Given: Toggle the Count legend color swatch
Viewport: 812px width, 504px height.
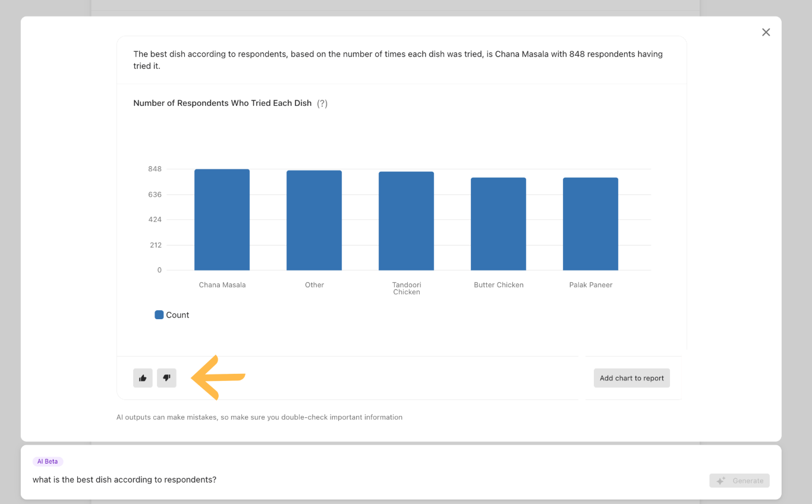Looking at the screenshot, I should click(x=159, y=315).
